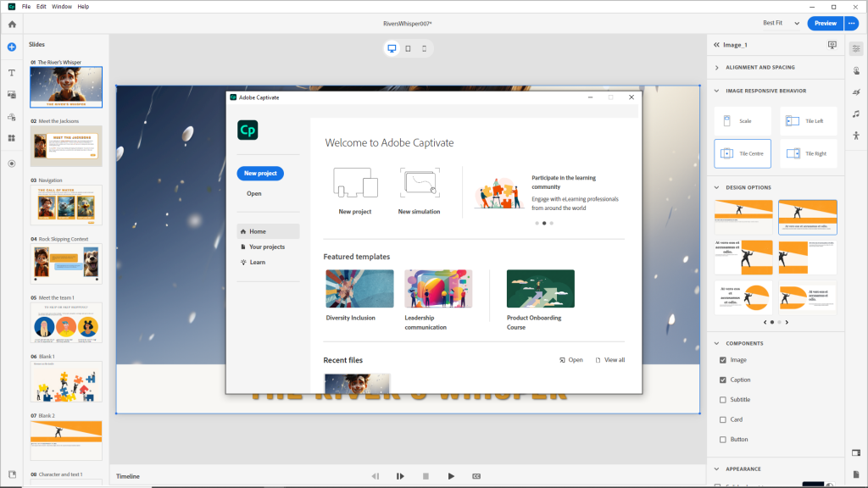Open the Home icon in left toolbar
Viewport: 868px width, 488px height.
pyautogui.click(x=12, y=24)
